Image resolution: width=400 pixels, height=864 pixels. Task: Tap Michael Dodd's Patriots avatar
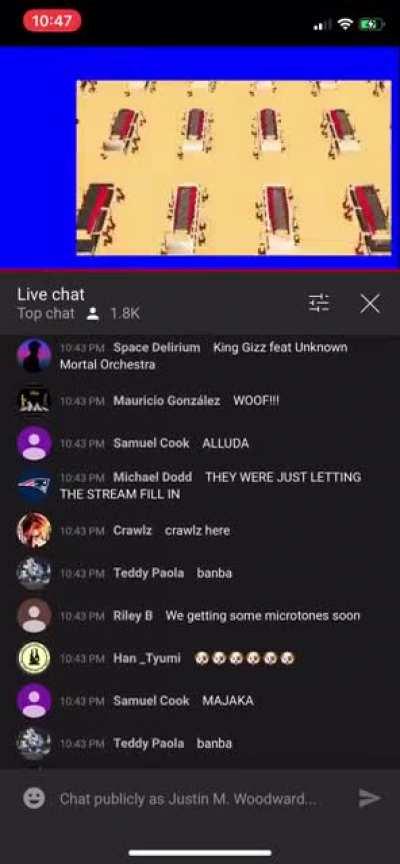click(x=34, y=485)
